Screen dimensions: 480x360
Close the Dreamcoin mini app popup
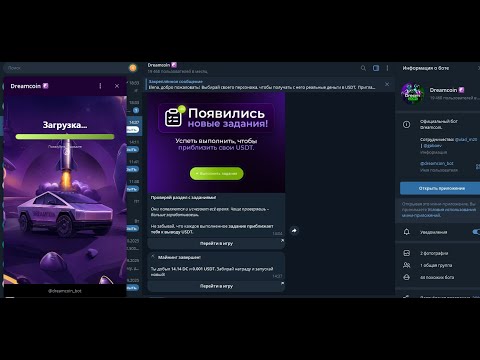click(117, 86)
